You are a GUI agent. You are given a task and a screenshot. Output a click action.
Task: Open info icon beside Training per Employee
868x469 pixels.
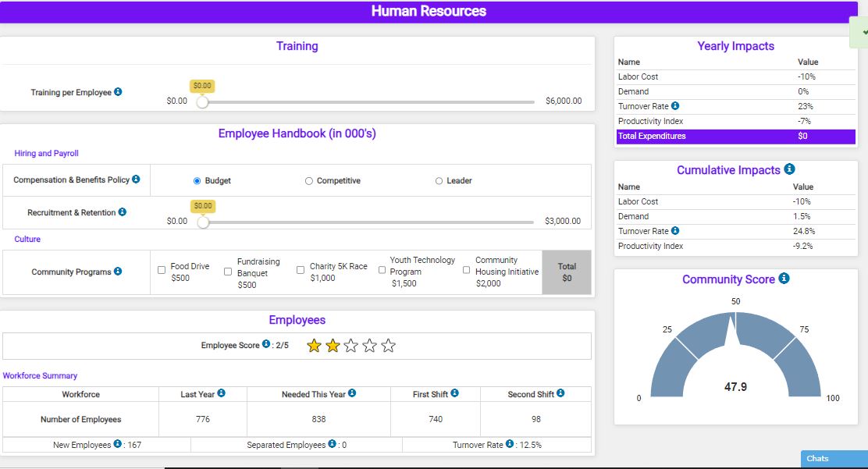[118, 92]
